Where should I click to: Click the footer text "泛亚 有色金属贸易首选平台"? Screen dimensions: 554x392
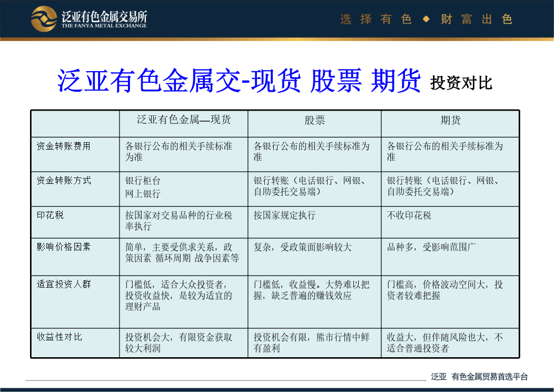479,377
